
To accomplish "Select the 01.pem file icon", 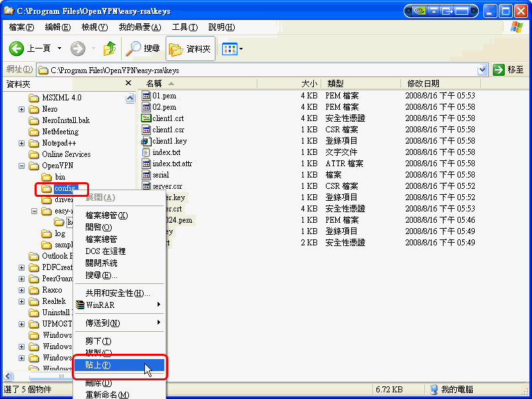I will pos(146,96).
